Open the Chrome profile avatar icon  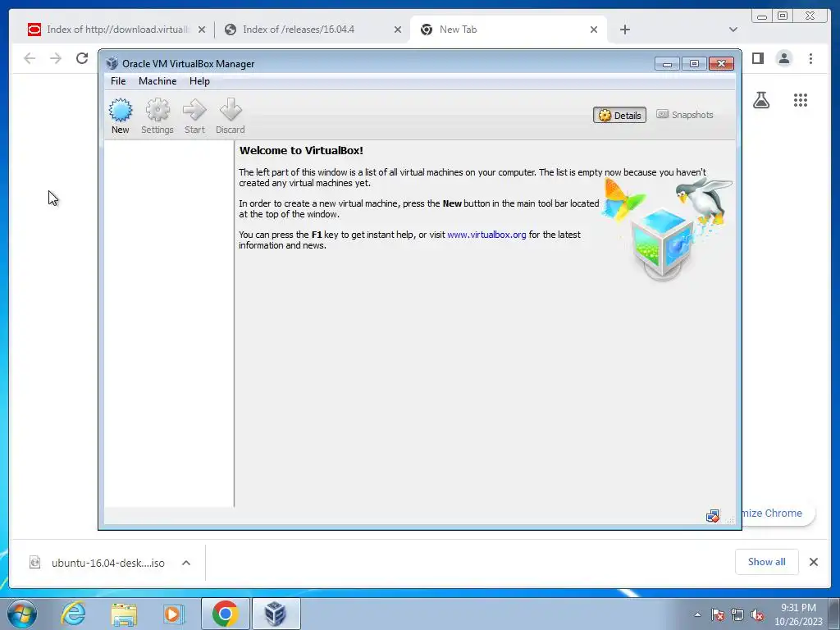[x=784, y=58]
